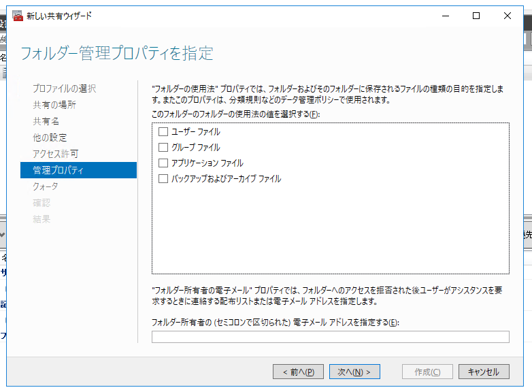The width and height of the screenshot is (532, 392).
Task: Click the wizard title bar icon
Action: (17, 16)
